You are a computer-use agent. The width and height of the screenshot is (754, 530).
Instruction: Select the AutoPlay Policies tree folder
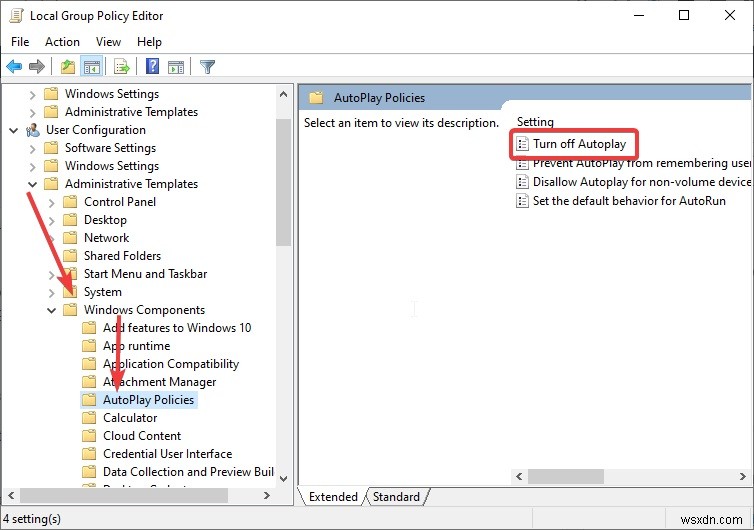(x=148, y=400)
